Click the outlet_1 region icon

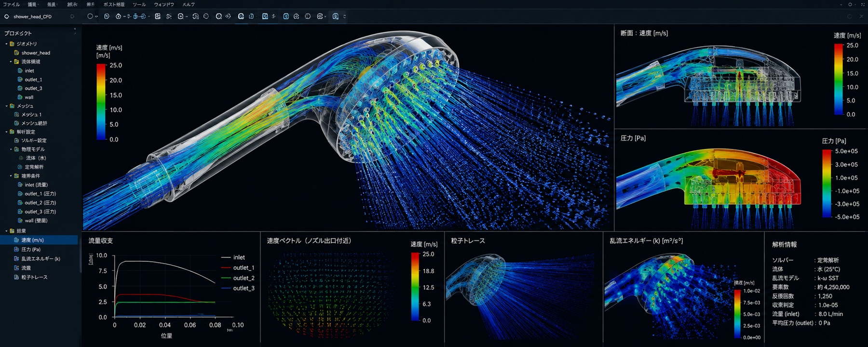coord(20,80)
